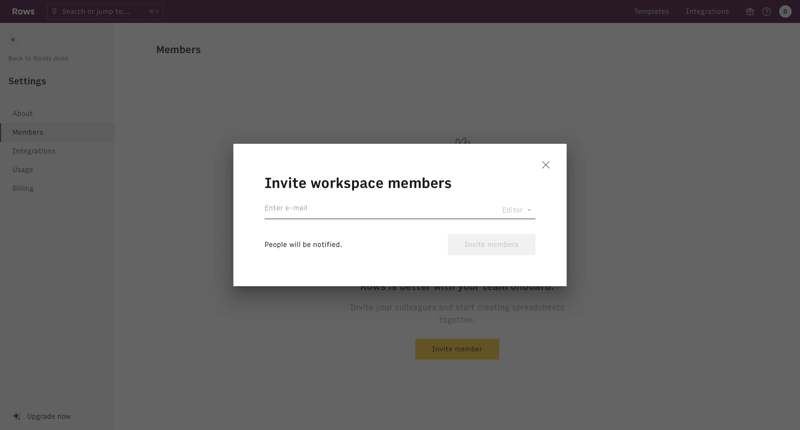Close the Invite workspace members dialog
Image resolution: width=800 pixels, height=430 pixels.
point(545,165)
